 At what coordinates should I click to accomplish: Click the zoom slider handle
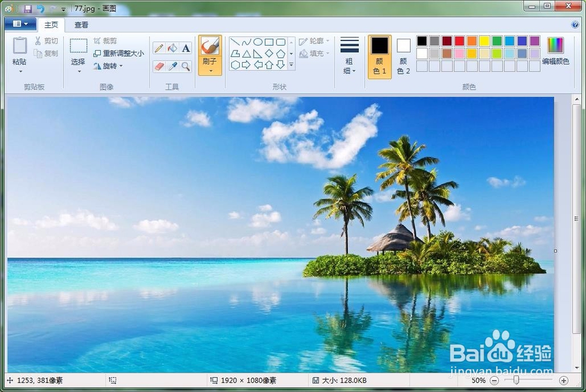click(516, 380)
